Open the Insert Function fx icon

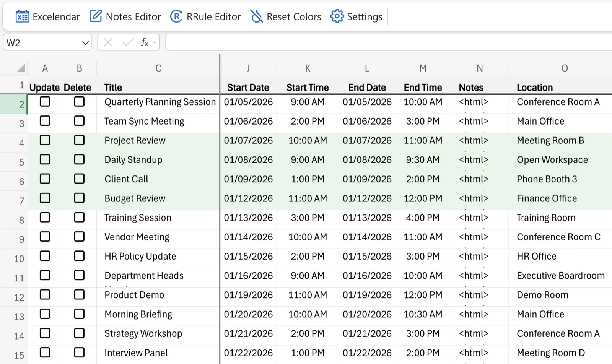pos(145,42)
